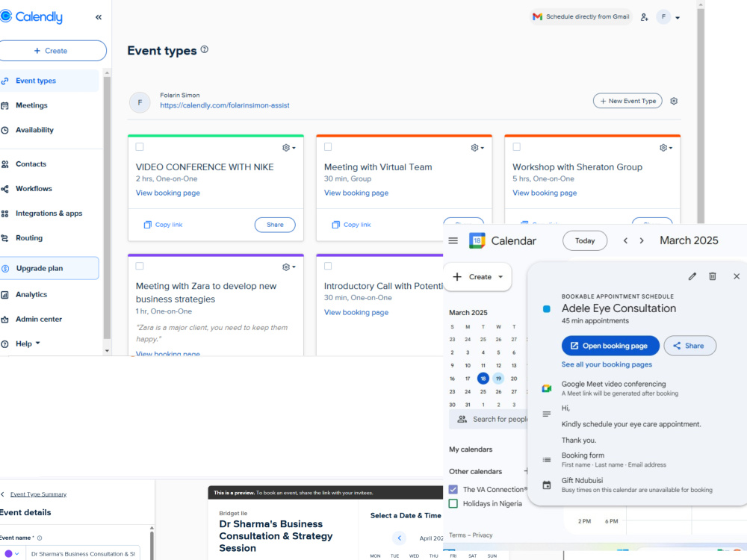Screen dimensions: 747x560
Task: Open gear menu on Meeting with Virtual Team card
Action: tap(477, 148)
